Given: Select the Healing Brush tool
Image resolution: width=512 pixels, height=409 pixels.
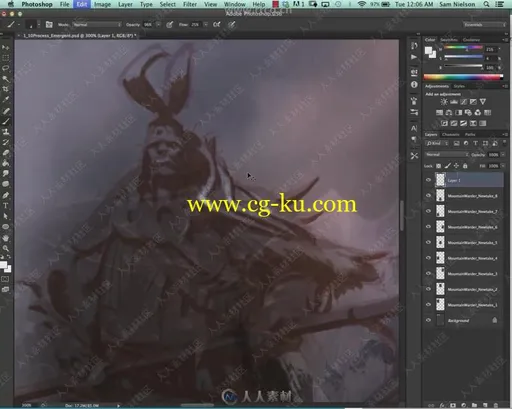Looking at the screenshot, I should click(x=6, y=111).
